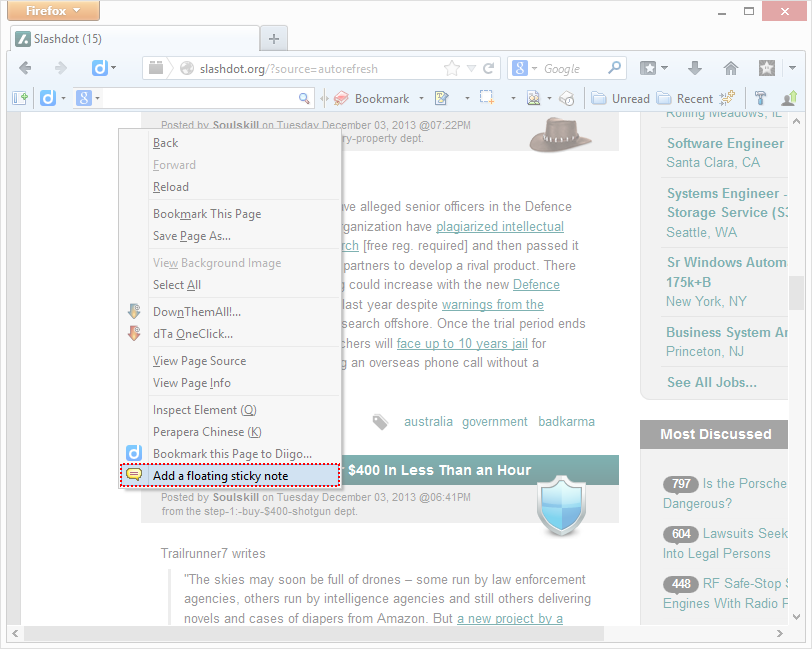
Task: Click the browser Back arrow button
Action: click(x=25, y=68)
